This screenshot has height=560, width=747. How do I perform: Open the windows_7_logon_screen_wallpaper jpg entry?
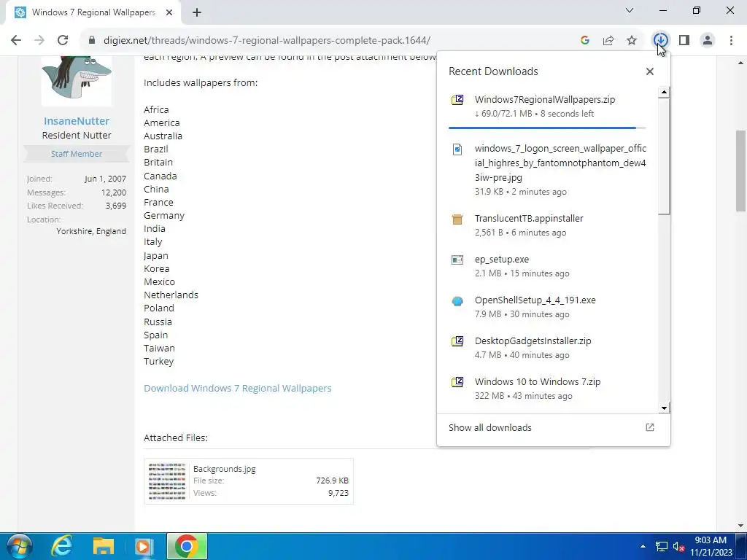pos(547,169)
